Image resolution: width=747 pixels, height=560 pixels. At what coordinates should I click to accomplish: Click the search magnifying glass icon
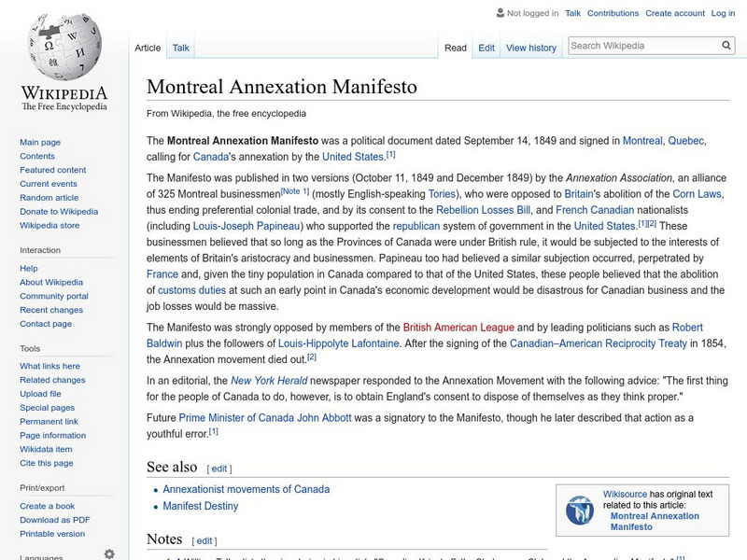coord(726,44)
